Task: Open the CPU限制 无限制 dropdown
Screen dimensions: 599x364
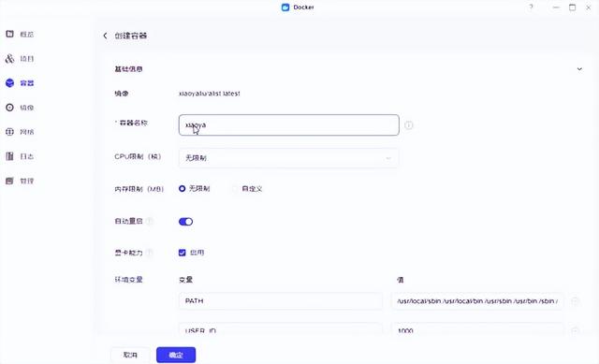Action: click(x=289, y=158)
